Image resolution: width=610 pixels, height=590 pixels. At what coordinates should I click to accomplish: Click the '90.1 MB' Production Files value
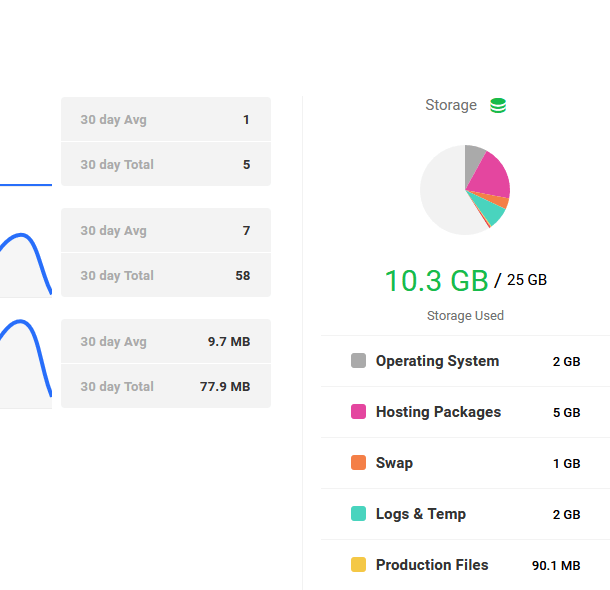[x=556, y=565]
